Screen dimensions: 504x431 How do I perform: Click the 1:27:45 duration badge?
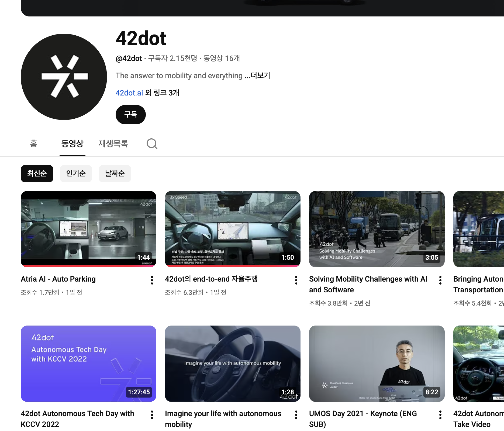(x=139, y=392)
